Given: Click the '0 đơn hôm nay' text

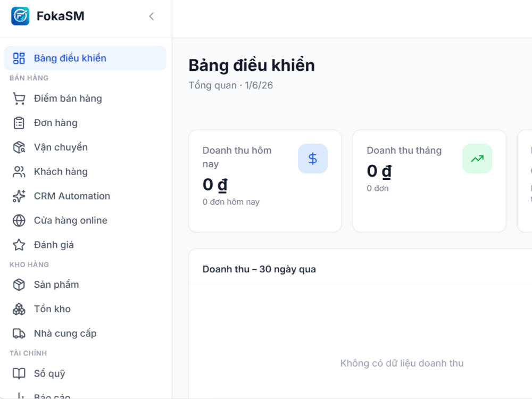Looking at the screenshot, I should point(231,202).
